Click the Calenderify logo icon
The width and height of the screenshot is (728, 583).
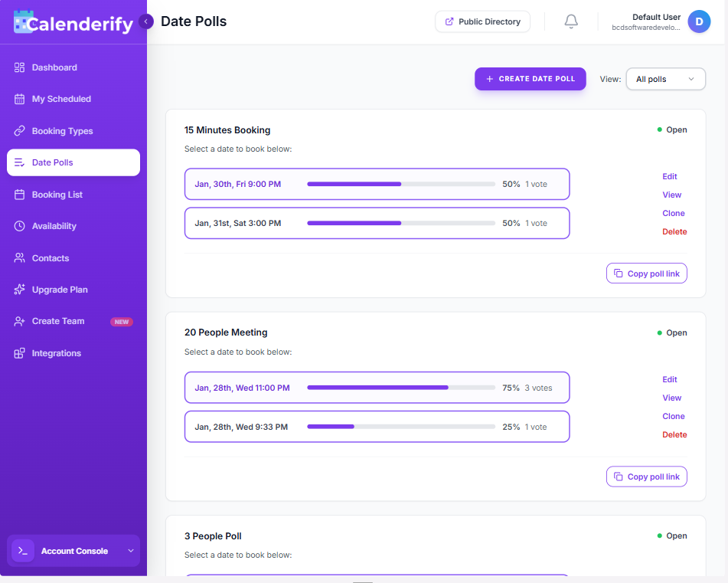23,22
